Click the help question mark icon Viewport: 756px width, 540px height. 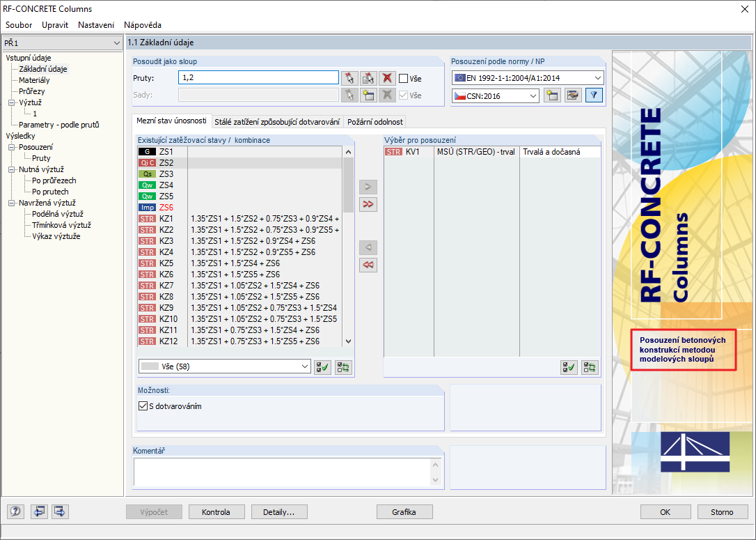click(15, 511)
